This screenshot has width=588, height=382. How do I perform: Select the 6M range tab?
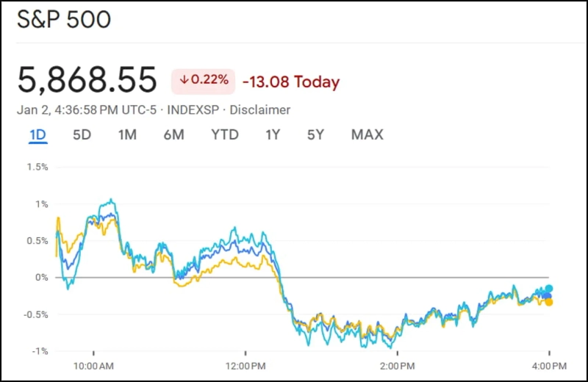point(173,134)
